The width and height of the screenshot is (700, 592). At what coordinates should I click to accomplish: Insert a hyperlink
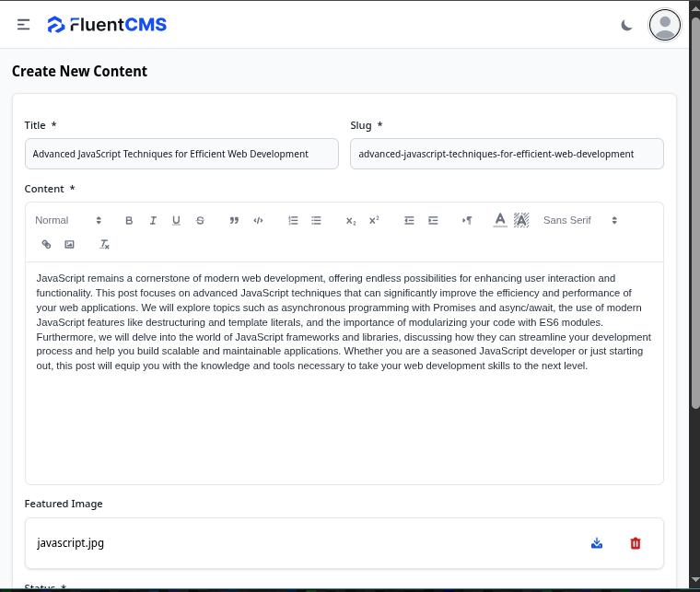pos(46,245)
